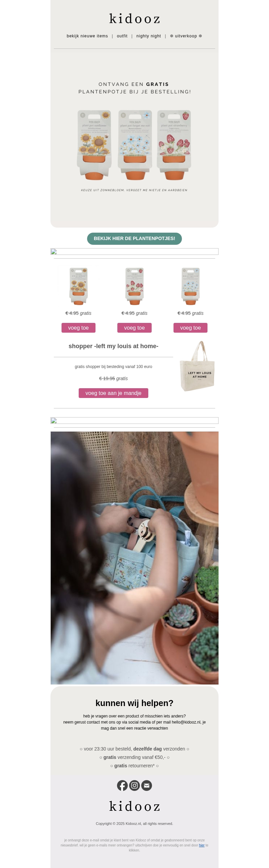269x868 pixels.
Task: Add the forget-me-not plant pot via 'voeg toe'
Action: pos(190,328)
